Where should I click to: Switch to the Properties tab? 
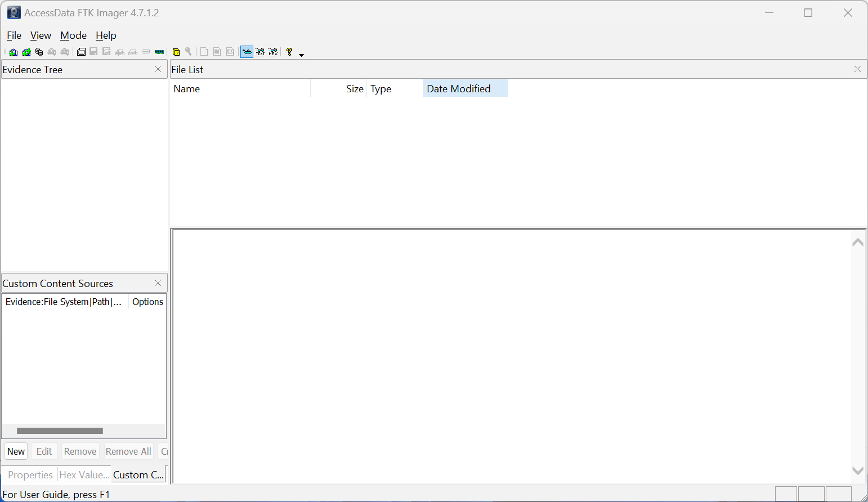tap(30, 475)
